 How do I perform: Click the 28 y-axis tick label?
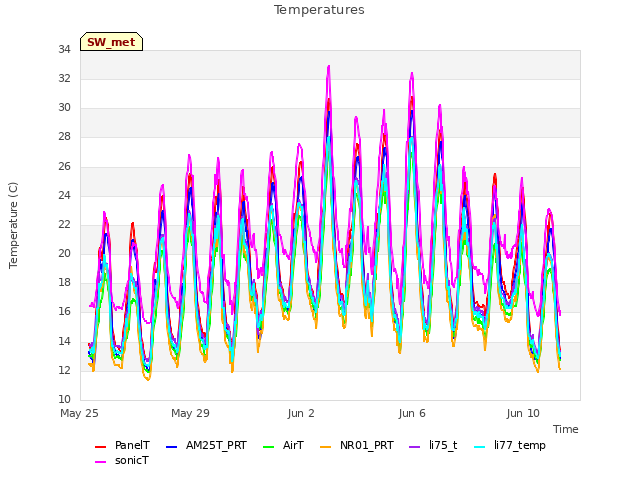point(64,137)
